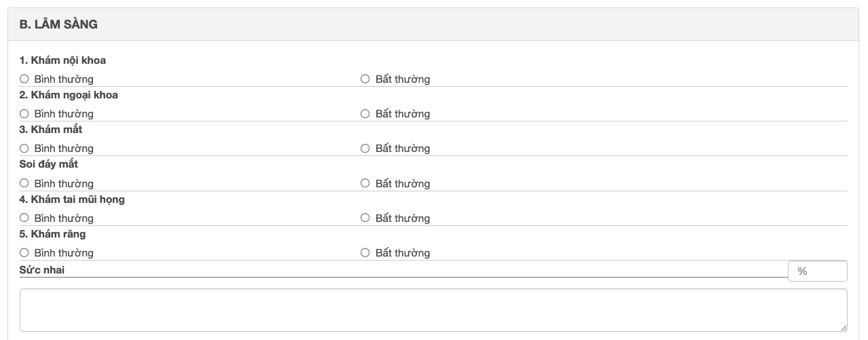Focus the large text area below Sức nhai
The image size is (868, 340).
pos(433,310)
